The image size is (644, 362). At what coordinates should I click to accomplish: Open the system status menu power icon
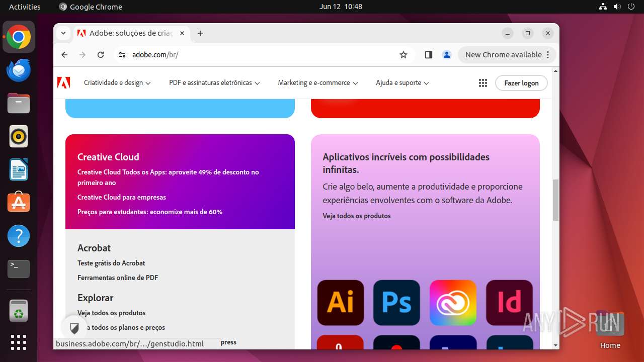pyautogui.click(x=631, y=7)
